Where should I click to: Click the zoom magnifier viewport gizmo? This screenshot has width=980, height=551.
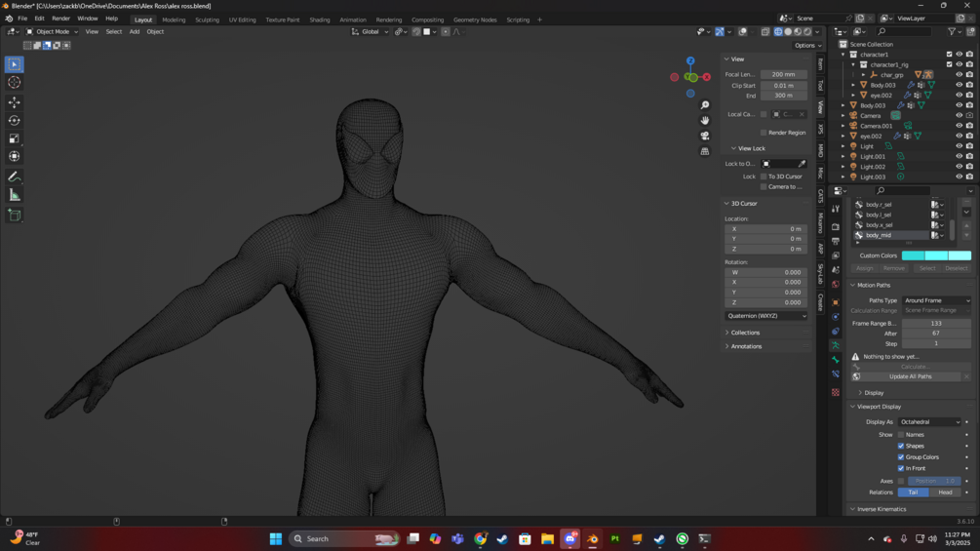tap(704, 105)
